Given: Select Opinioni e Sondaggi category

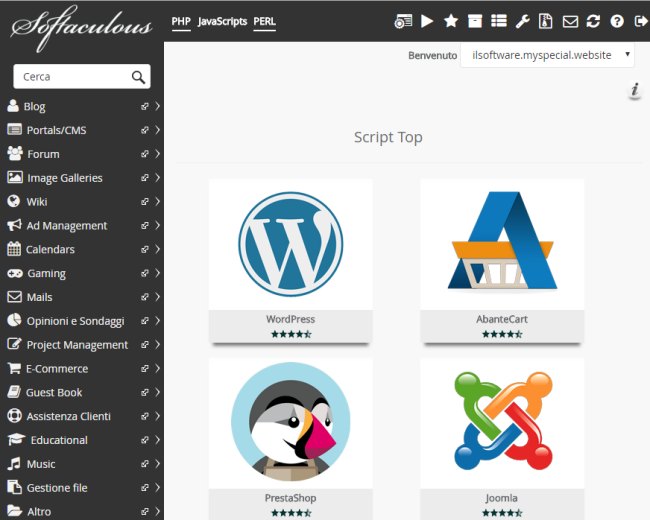Looking at the screenshot, I should click(x=75, y=321).
